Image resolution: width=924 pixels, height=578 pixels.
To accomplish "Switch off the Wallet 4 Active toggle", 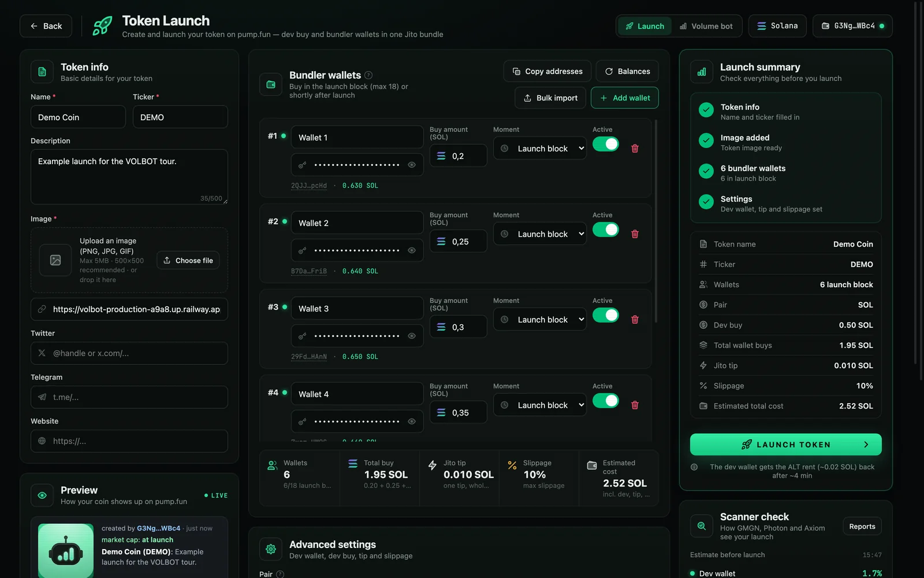I will pyautogui.click(x=606, y=401).
